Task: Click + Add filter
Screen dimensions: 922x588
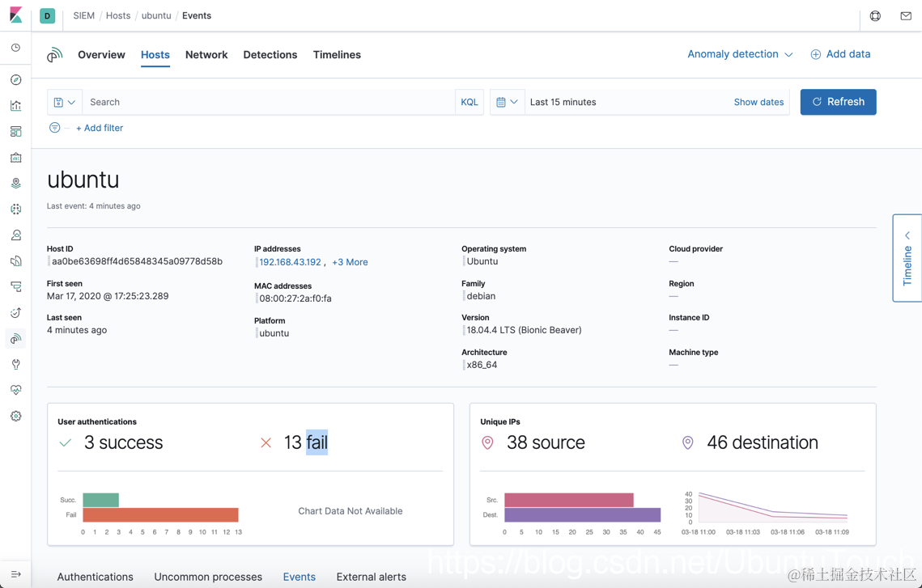Action: point(100,128)
